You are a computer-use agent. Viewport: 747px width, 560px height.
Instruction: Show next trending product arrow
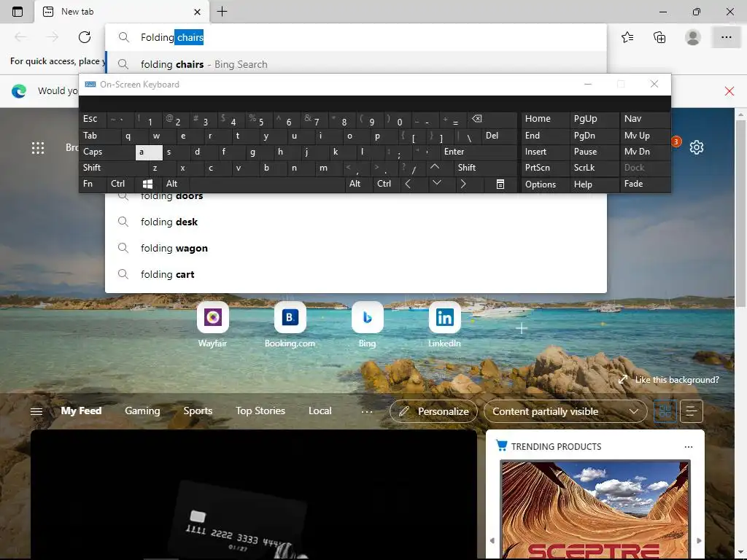699,540
